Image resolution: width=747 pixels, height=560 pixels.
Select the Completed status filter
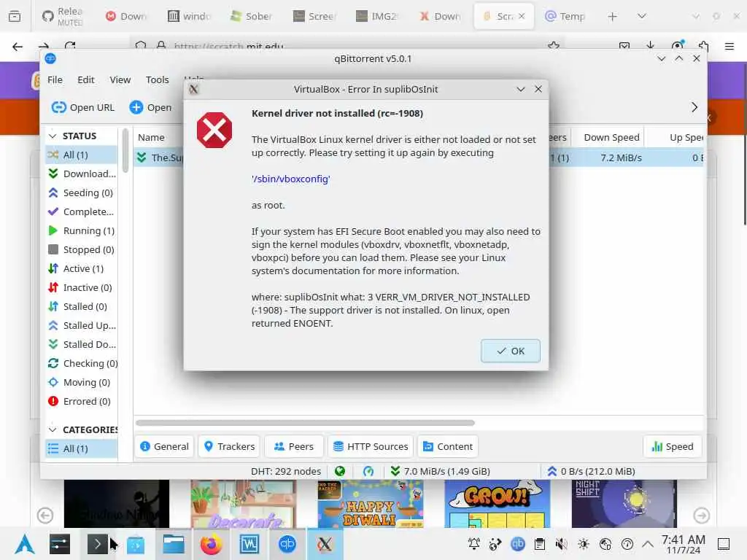(82, 212)
